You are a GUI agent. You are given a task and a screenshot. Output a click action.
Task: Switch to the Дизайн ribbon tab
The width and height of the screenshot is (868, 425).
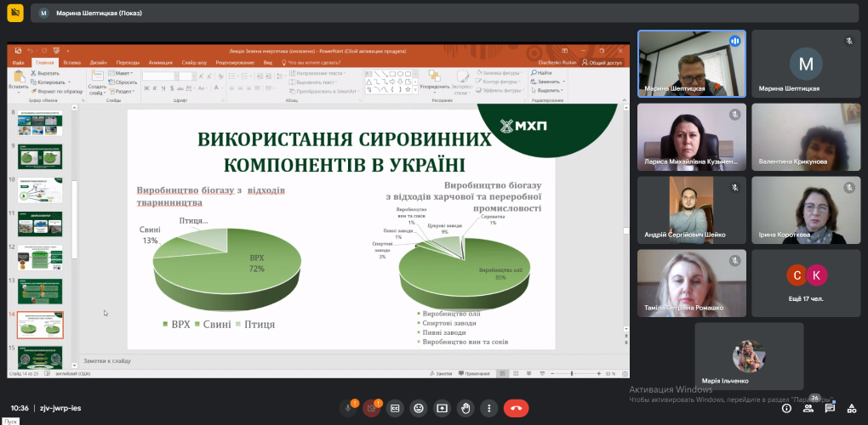coord(99,62)
